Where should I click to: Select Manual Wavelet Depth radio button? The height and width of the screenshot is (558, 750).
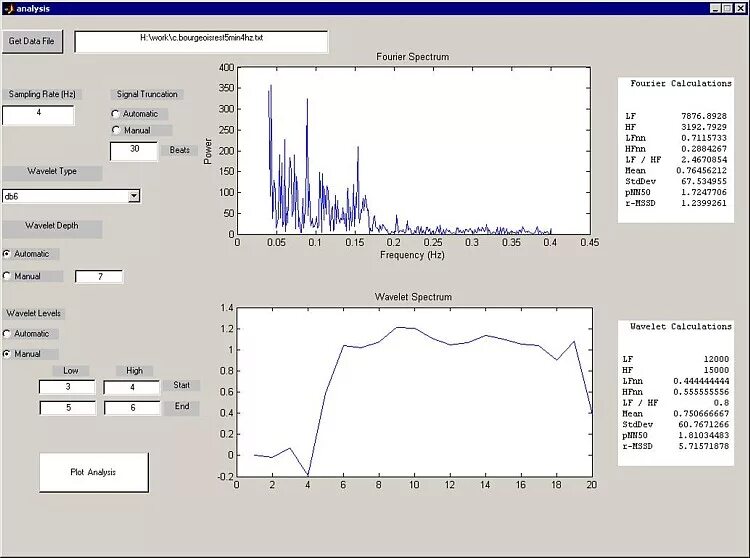click(7, 276)
